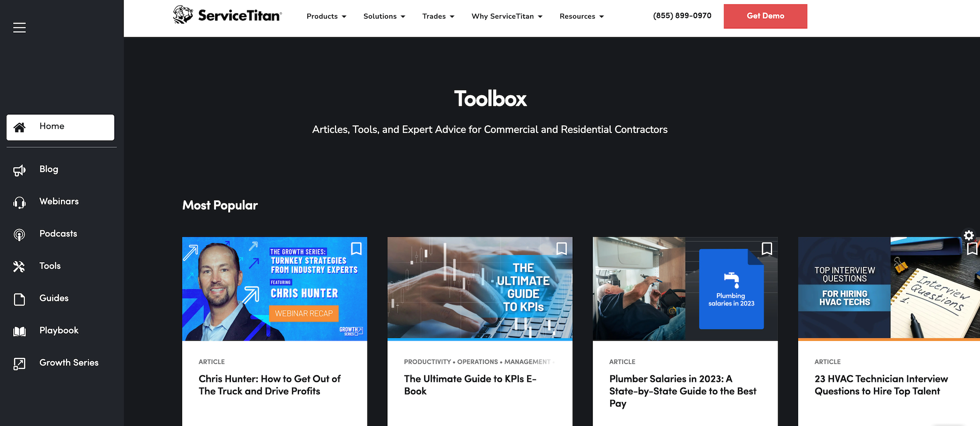Open 23 HVAC Technician Interview Questions title
980x426 pixels.
click(881, 385)
